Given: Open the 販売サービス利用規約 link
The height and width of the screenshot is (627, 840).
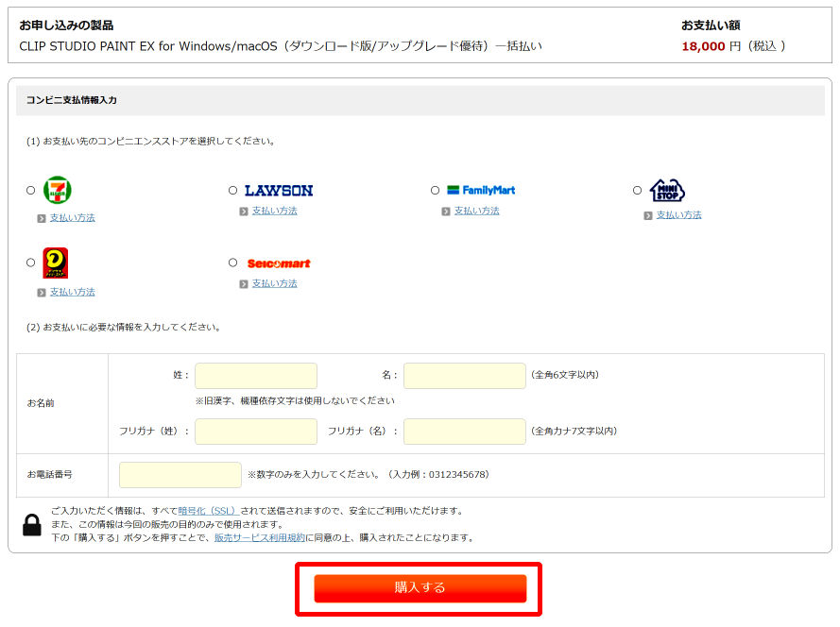Looking at the screenshot, I should [x=260, y=537].
